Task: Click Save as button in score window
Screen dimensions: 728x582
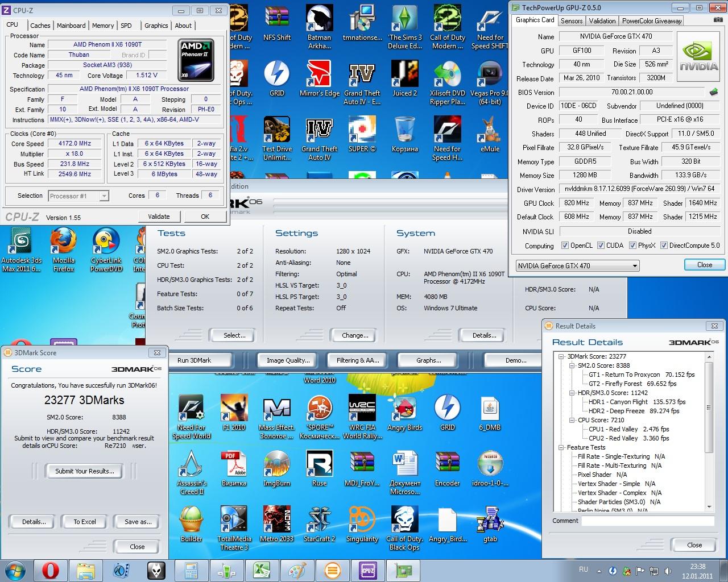Action: tap(138, 522)
